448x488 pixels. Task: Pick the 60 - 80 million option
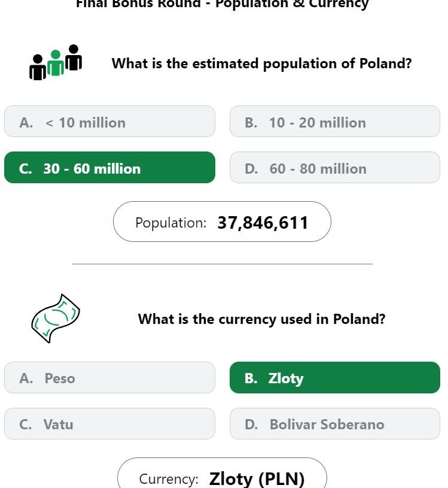tap(335, 168)
